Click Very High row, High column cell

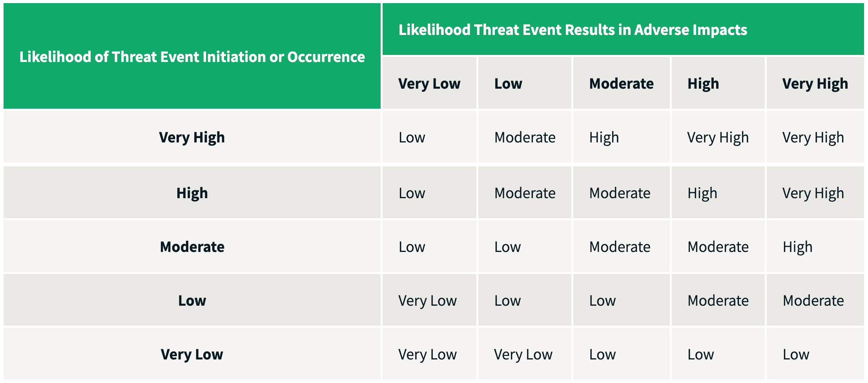pyautogui.click(x=718, y=137)
